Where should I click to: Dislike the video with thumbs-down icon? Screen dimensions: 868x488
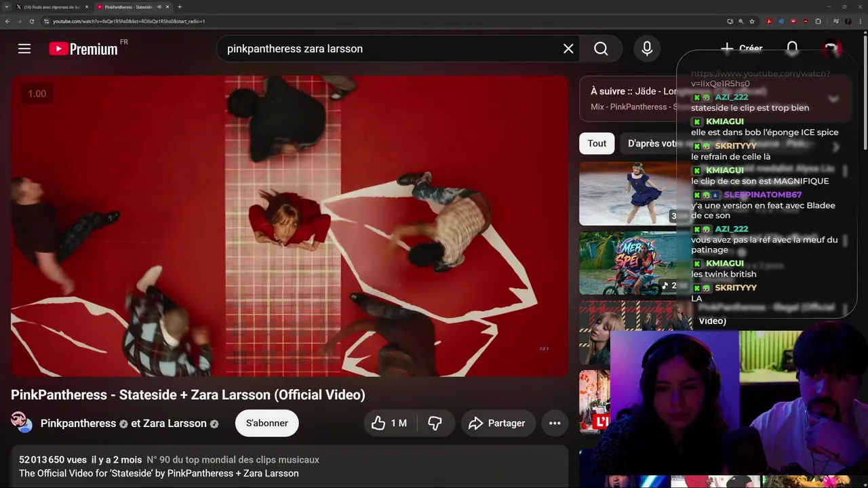[435, 423]
